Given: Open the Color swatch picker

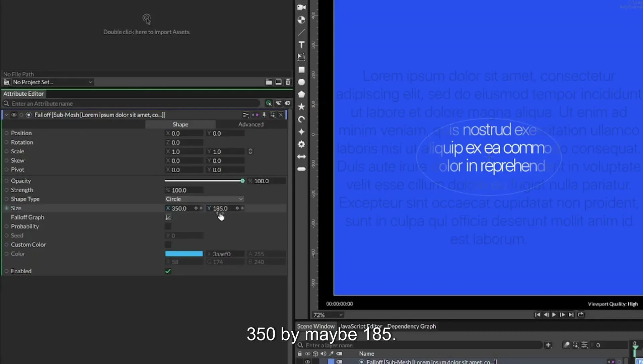Looking at the screenshot, I should 184,254.
